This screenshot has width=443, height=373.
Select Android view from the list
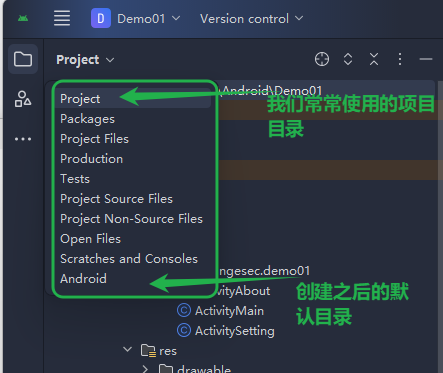tap(83, 279)
